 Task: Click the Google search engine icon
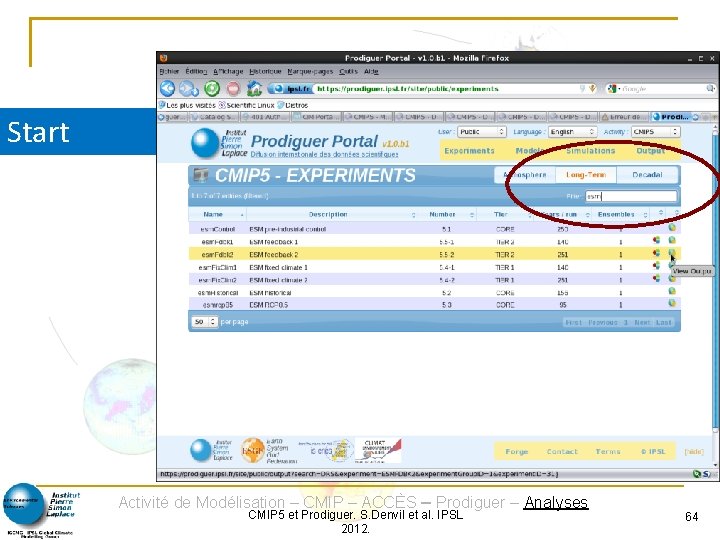click(x=612, y=89)
